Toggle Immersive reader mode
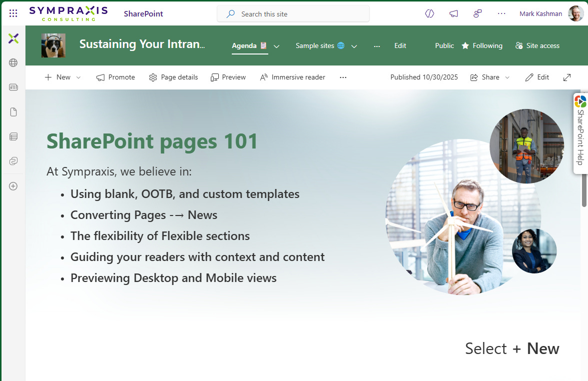Image resolution: width=588 pixels, height=381 pixels. (x=292, y=77)
